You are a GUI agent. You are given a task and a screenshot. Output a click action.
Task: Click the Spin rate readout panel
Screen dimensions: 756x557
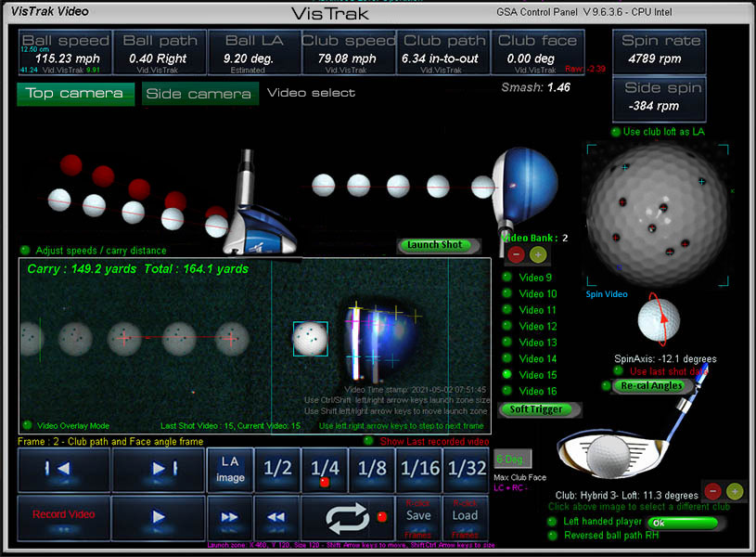point(660,52)
